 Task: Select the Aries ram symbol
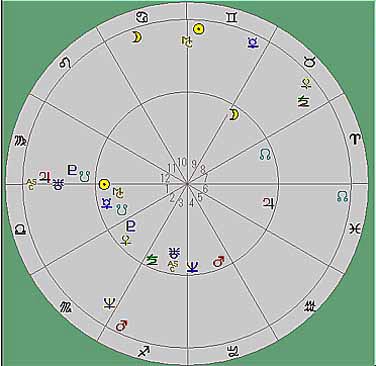pyautogui.click(x=355, y=139)
